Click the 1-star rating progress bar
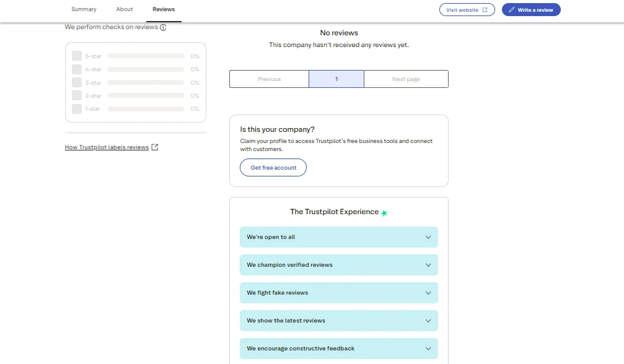The image size is (624, 364). coord(146,109)
